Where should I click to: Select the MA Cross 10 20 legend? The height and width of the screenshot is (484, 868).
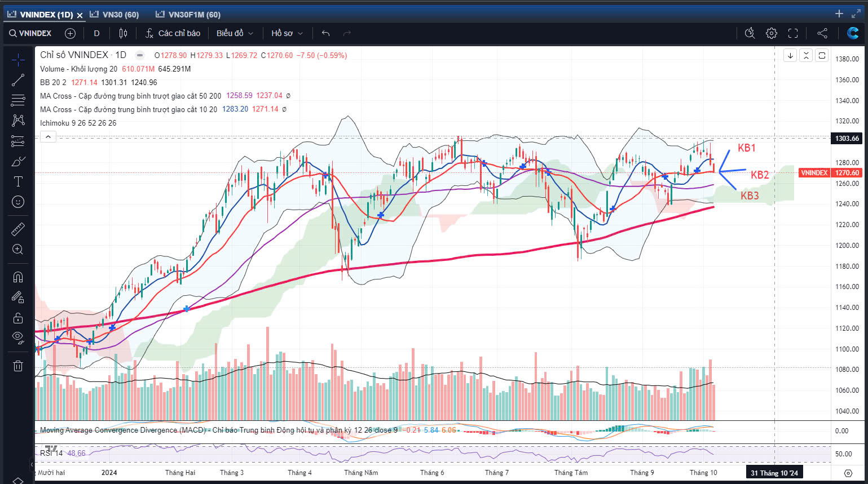[x=128, y=109]
